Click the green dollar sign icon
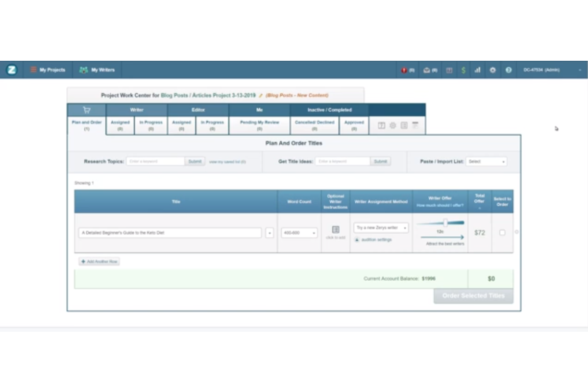Image resolution: width=588 pixels, height=392 pixels. tap(463, 71)
